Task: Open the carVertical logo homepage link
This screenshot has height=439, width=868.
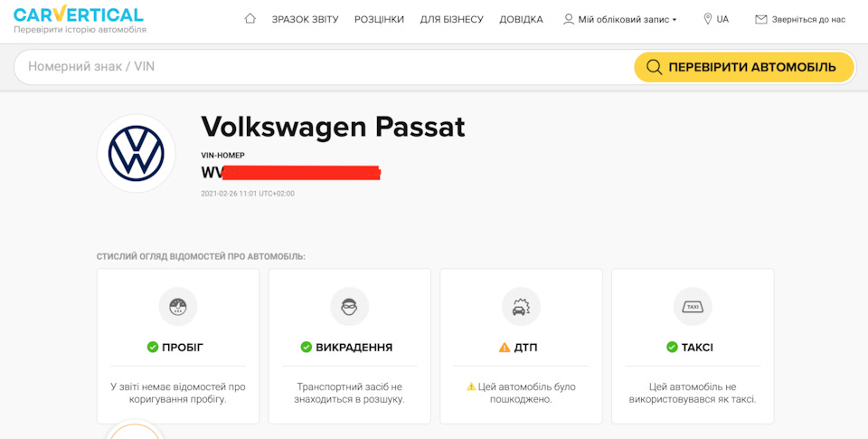Action: point(78,14)
